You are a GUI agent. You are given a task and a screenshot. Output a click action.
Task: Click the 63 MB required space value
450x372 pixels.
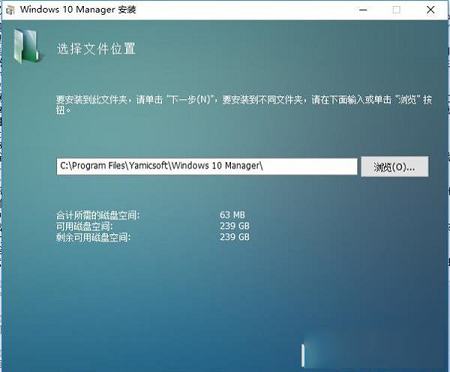click(x=232, y=215)
